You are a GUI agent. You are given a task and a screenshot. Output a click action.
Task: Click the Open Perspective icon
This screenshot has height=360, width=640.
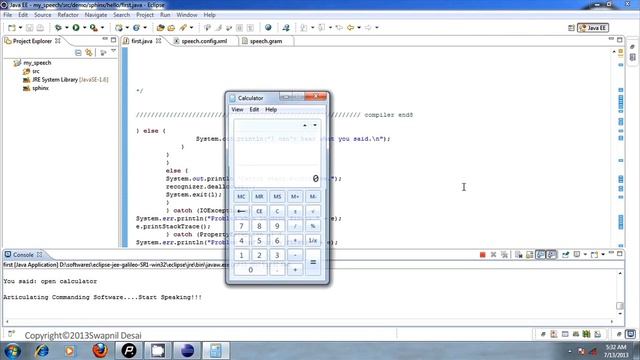click(x=571, y=28)
